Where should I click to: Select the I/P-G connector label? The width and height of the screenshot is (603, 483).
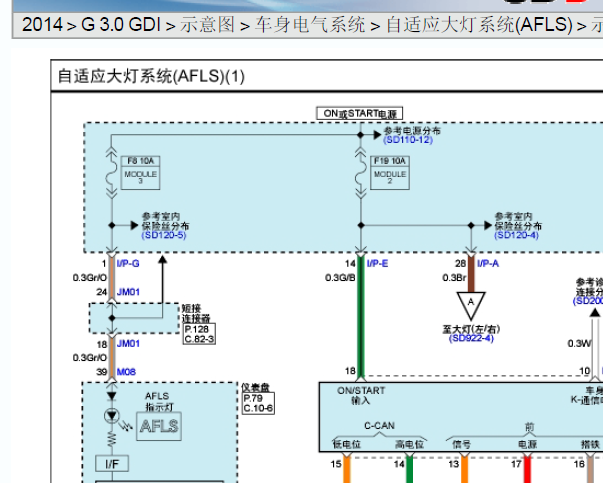click(128, 263)
